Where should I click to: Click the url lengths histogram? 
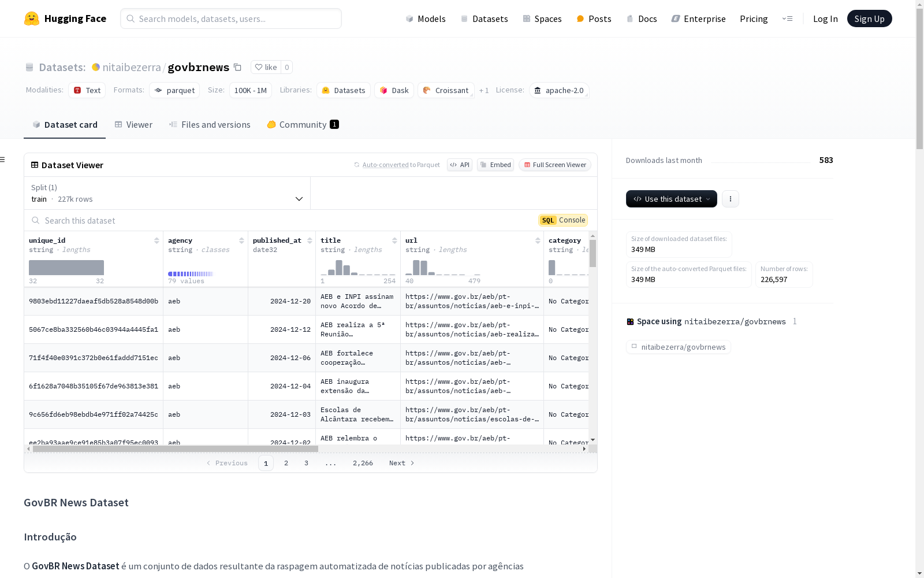[443, 268]
